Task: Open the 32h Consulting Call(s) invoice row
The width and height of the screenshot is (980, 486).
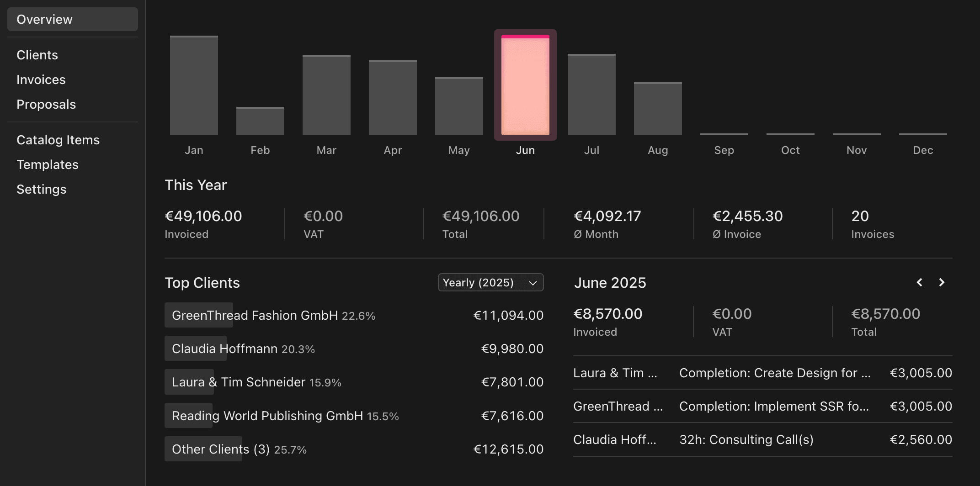Action: tap(762, 439)
